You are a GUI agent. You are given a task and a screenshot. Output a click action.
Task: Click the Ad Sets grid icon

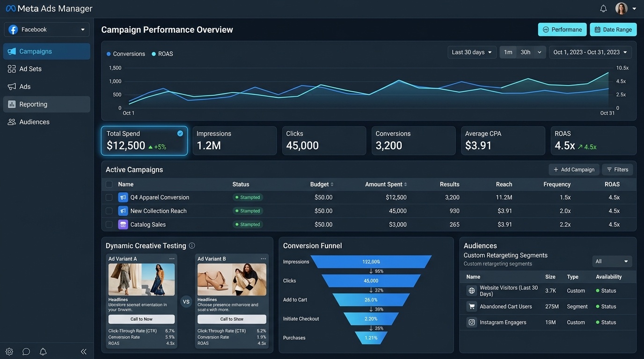(x=12, y=69)
